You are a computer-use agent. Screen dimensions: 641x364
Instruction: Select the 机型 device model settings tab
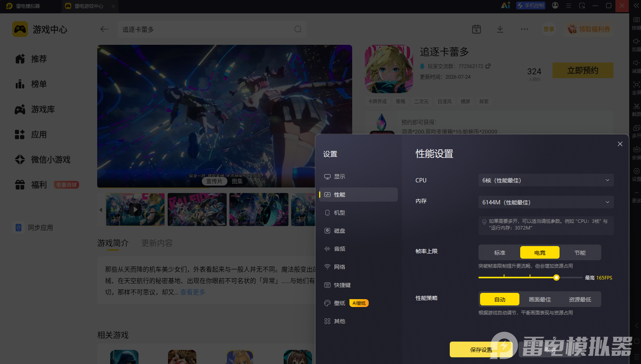(x=358, y=213)
